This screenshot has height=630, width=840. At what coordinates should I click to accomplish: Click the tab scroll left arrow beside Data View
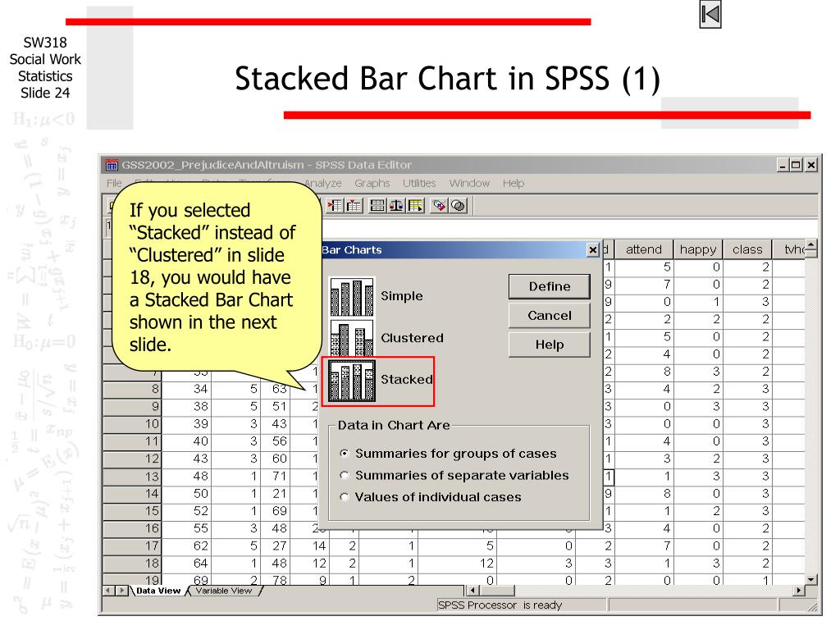(x=108, y=591)
